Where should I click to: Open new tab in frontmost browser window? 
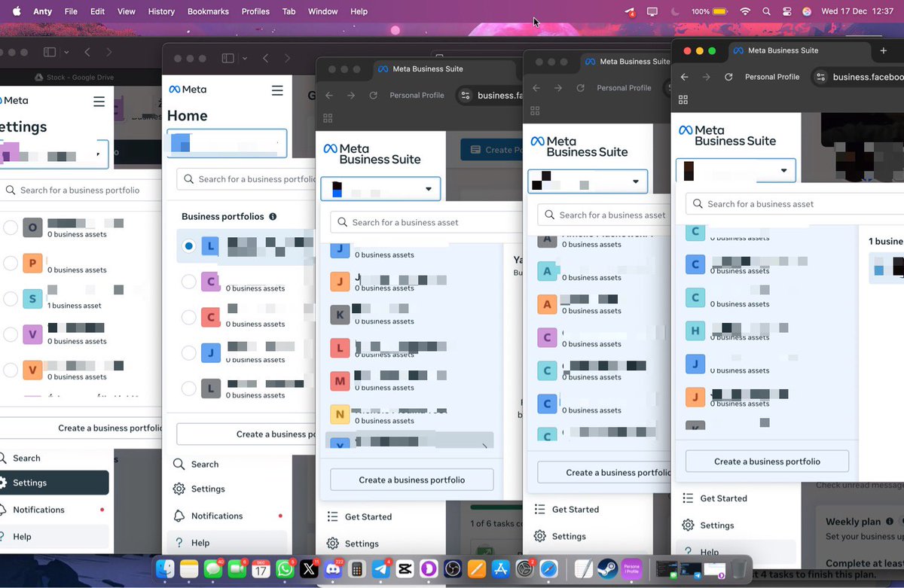pos(884,50)
